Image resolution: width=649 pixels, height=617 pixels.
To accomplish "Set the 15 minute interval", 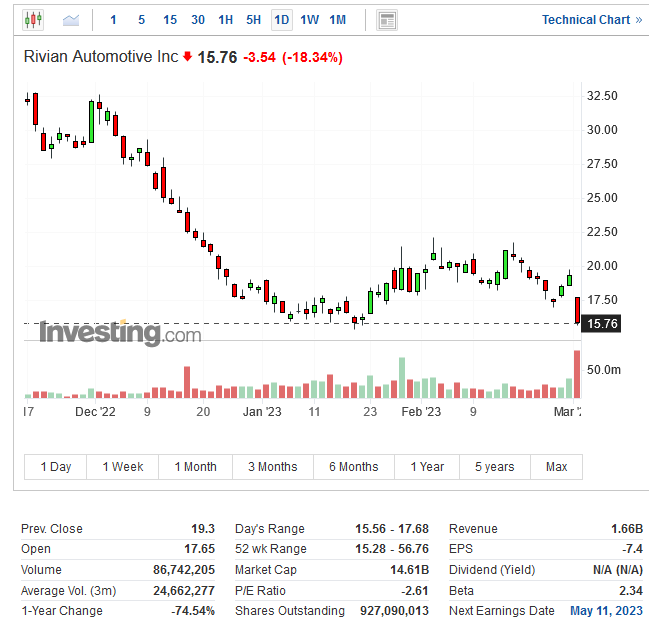I will click(x=170, y=20).
